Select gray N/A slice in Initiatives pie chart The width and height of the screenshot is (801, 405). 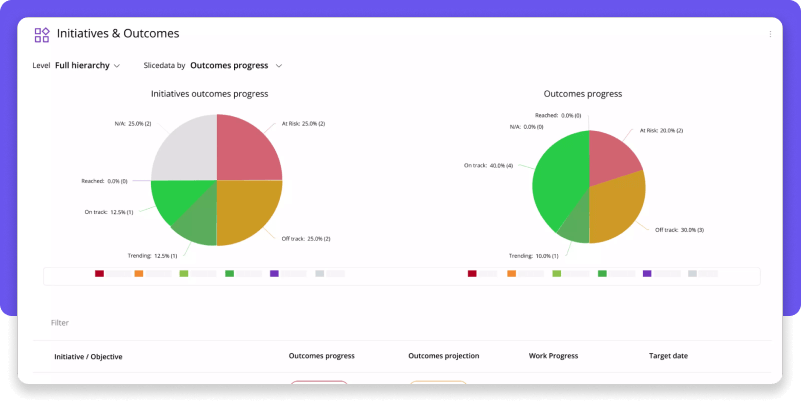(x=185, y=148)
